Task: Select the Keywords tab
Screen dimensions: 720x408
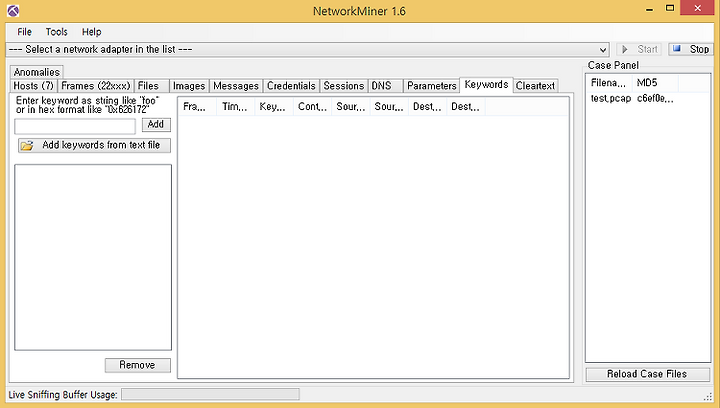Action: [x=486, y=85]
